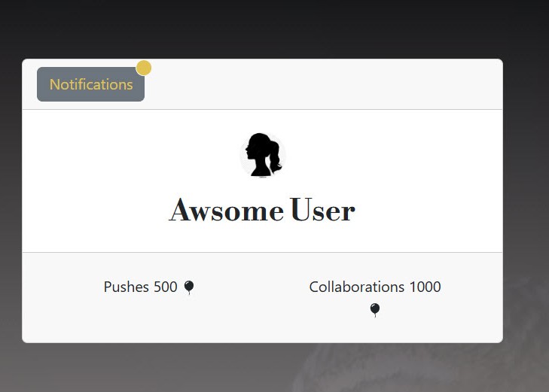Click the balloon icon below Collaborations 1000
Image resolution: width=549 pixels, height=392 pixels.
point(375,310)
